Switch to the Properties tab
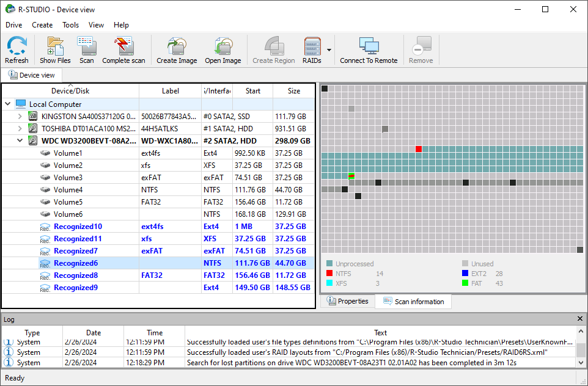The width and height of the screenshot is (588, 386). click(x=348, y=301)
